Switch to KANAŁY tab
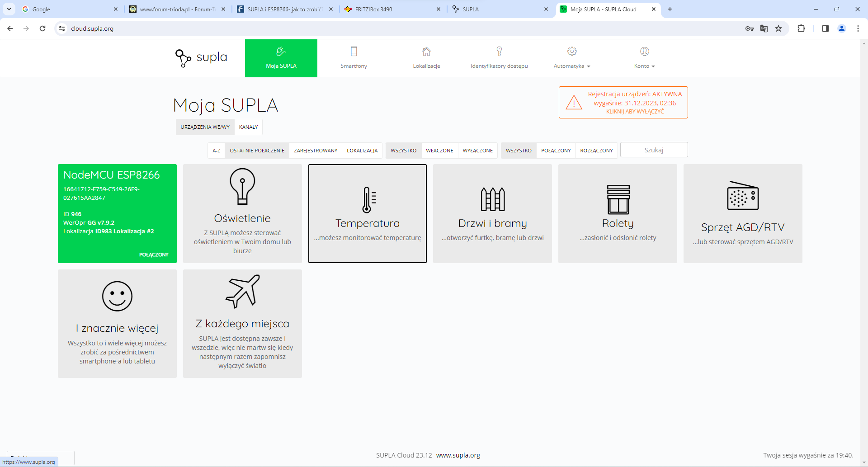The height and width of the screenshot is (467, 868). 248,127
